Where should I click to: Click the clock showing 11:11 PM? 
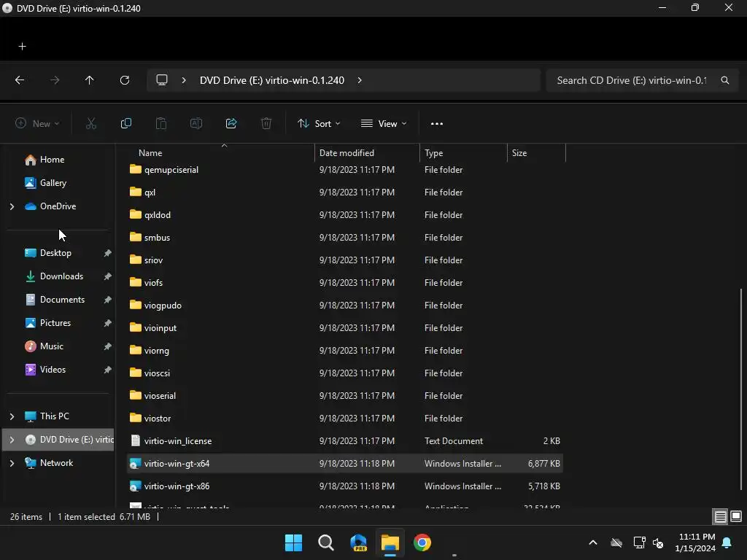(697, 537)
